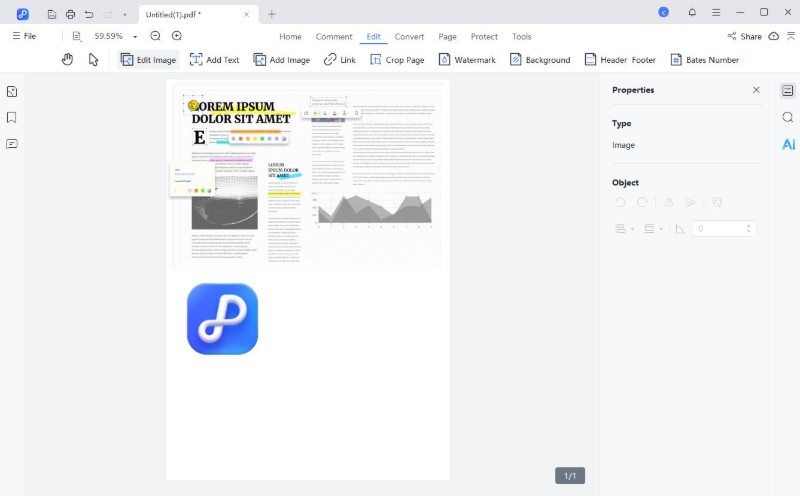The image size is (800, 496).
Task: Click the save icon in title bar
Action: 52,14
